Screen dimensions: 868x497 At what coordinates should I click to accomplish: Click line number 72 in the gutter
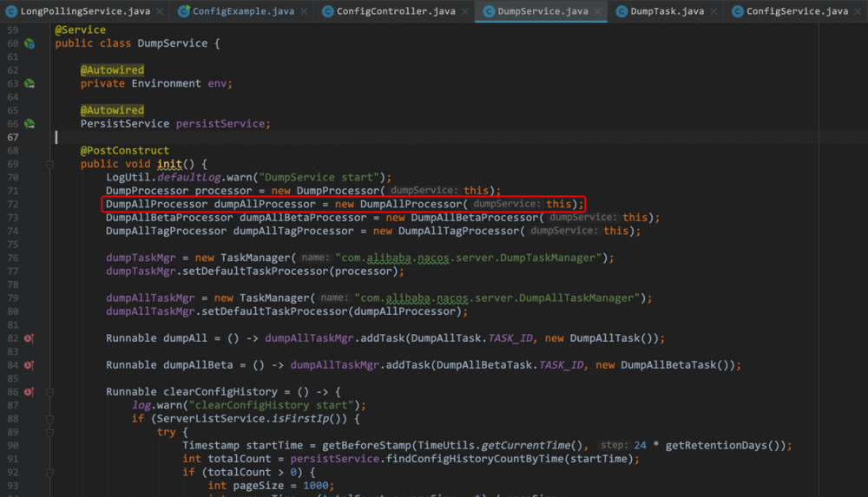[x=13, y=204]
